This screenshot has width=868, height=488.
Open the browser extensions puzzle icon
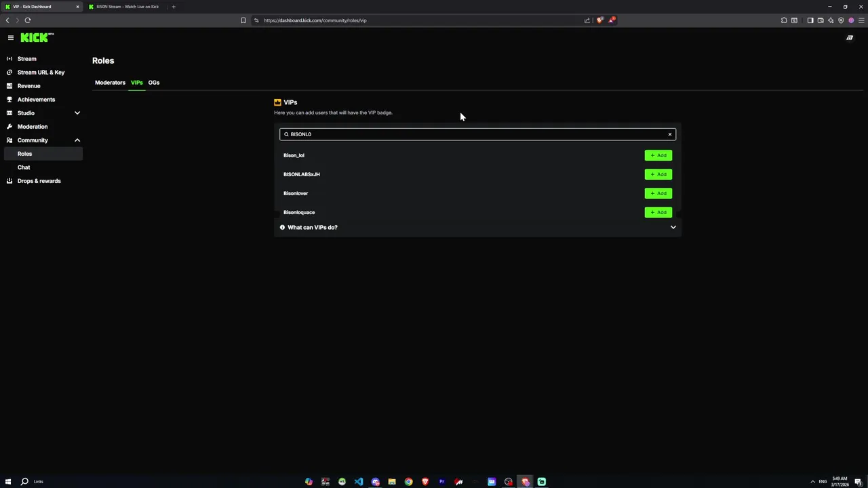coord(784,20)
